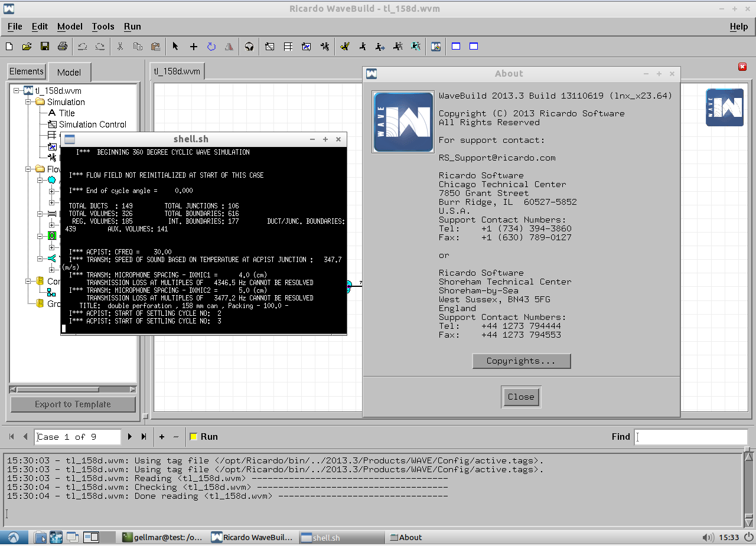Click the taskbar clock showing 15:33
Screen dimensions: 756x546
pyautogui.click(x=728, y=537)
